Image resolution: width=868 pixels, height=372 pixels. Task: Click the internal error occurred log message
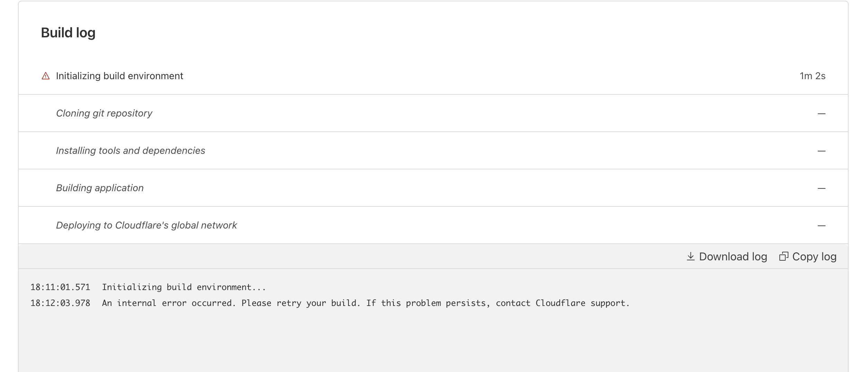tap(366, 303)
